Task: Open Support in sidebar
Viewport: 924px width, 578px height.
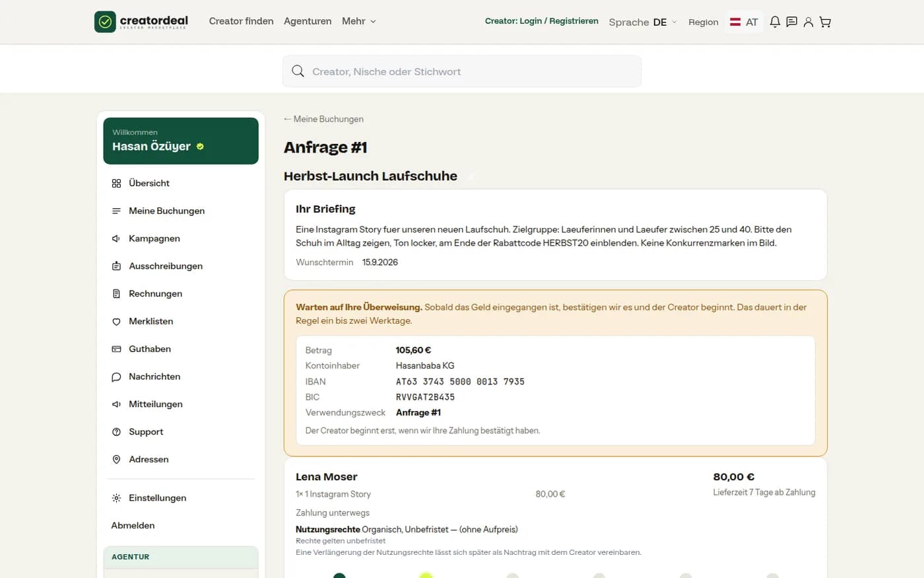Action: click(181, 432)
